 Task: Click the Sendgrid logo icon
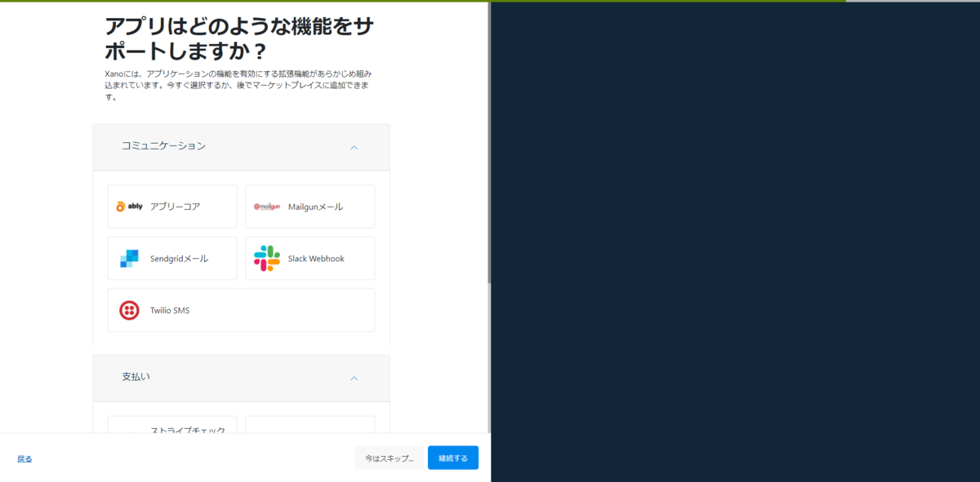pyautogui.click(x=127, y=258)
